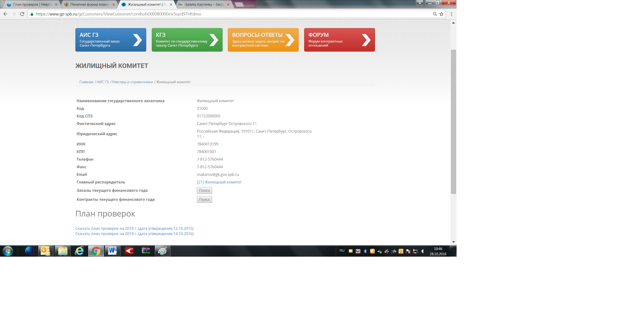Click the Windows Start button
This screenshot has height=327, width=644.
[8, 251]
